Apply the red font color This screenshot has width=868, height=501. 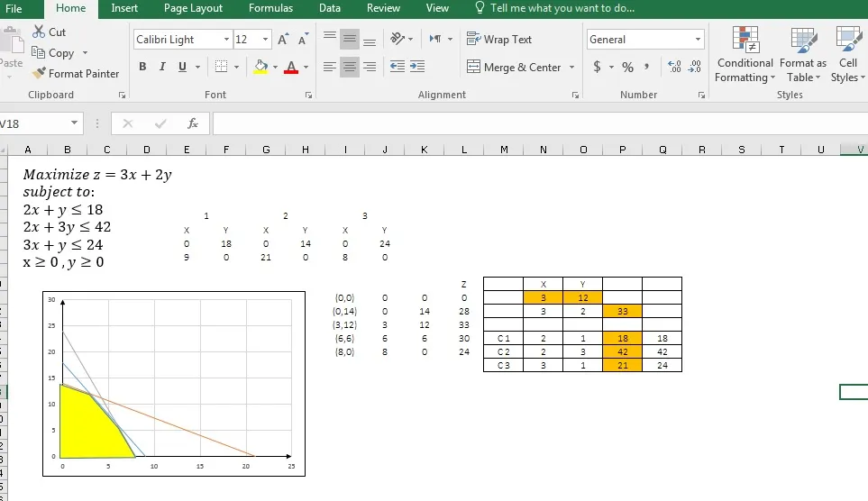[290, 67]
